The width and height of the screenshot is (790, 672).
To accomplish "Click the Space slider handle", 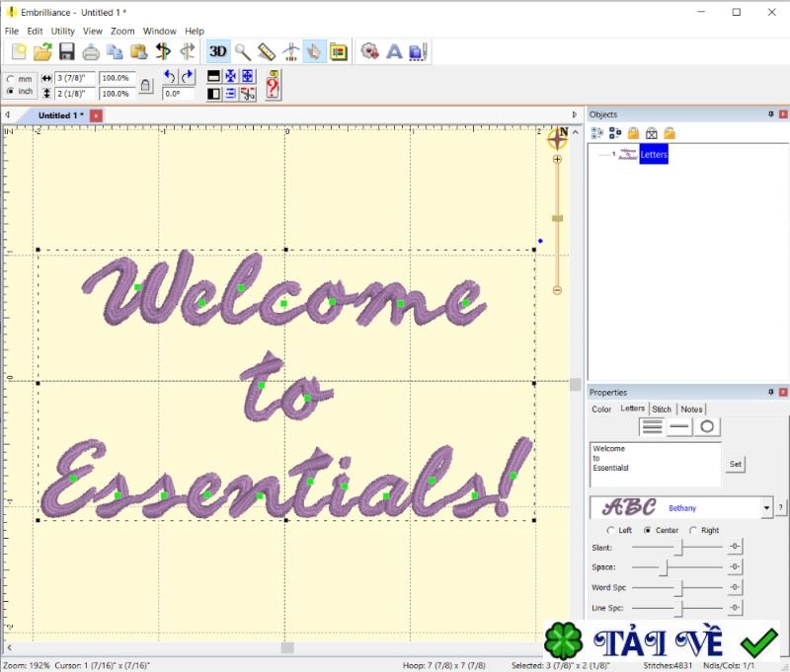I will point(664,567).
